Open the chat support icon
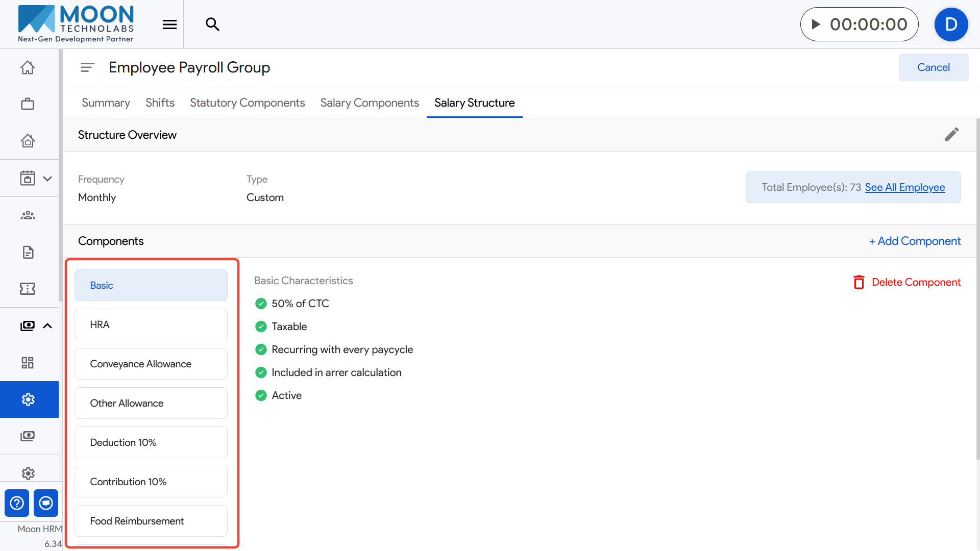The image size is (980, 551). (x=46, y=503)
